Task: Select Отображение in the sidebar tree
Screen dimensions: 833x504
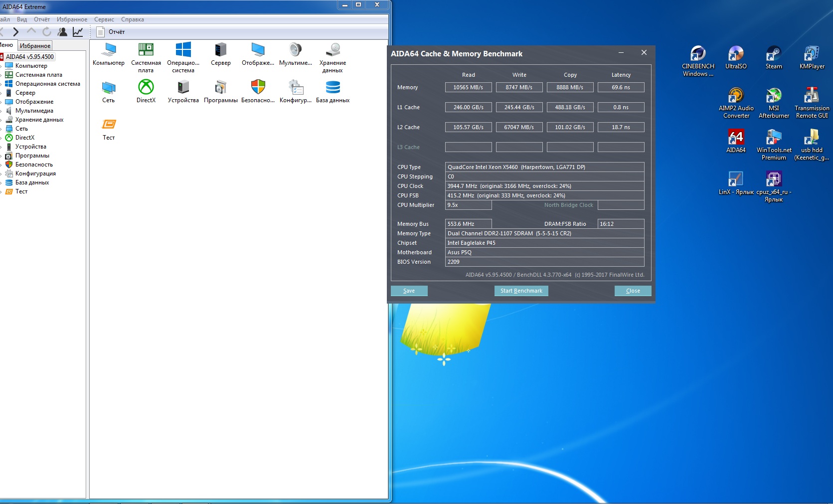Action: coord(34,102)
